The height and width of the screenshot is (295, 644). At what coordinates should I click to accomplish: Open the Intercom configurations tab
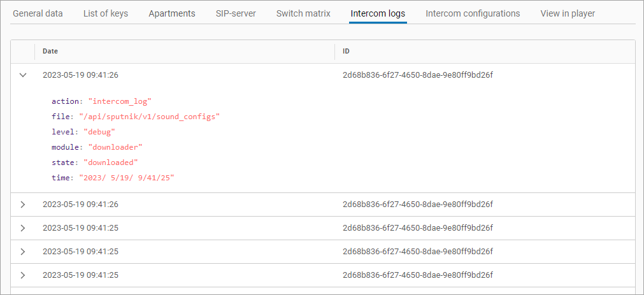pyautogui.click(x=473, y=13)
